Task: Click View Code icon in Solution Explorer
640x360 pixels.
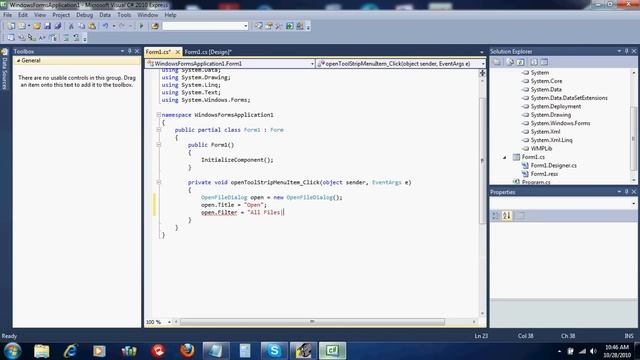Action: [x=534, y=62]
